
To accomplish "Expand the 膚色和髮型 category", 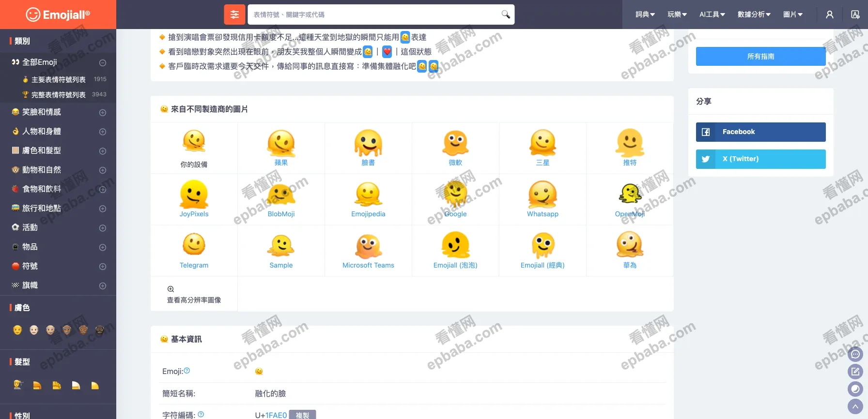I will tap(103, 151).
